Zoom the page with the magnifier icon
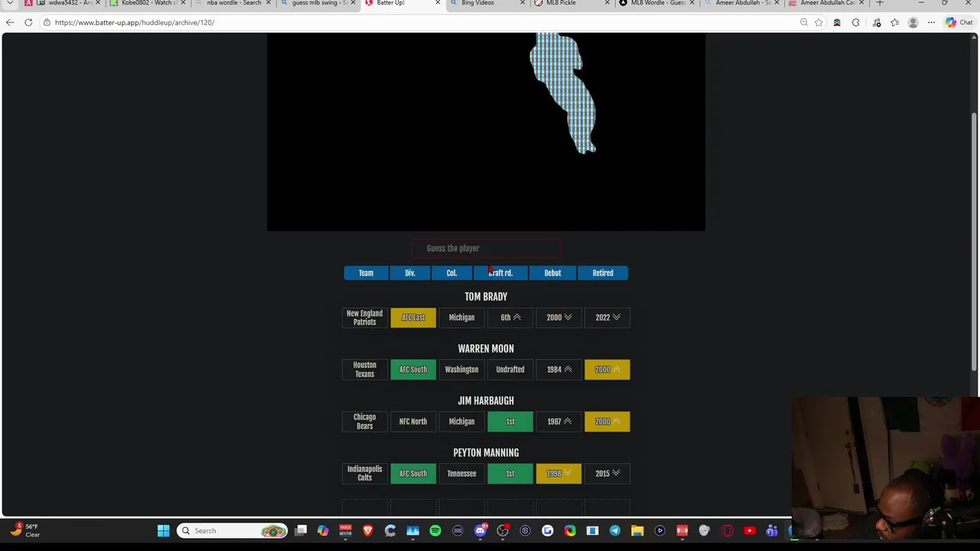 pos(804,22)
